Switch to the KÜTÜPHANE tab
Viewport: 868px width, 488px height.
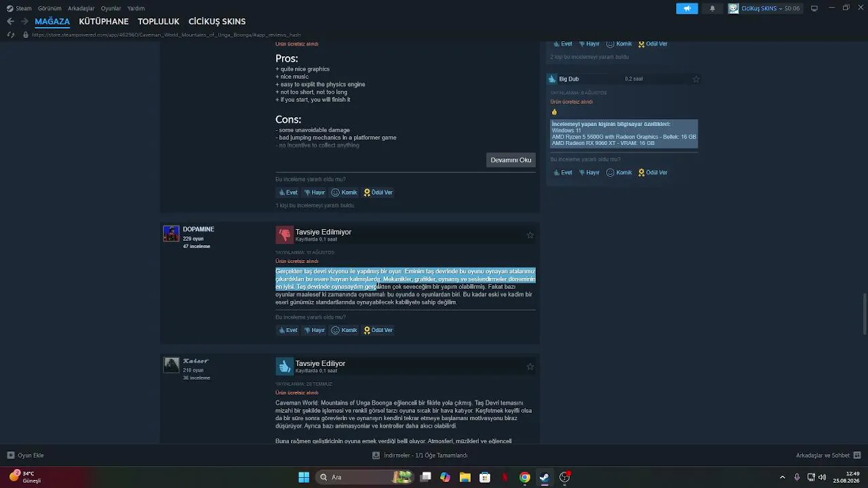104,21
